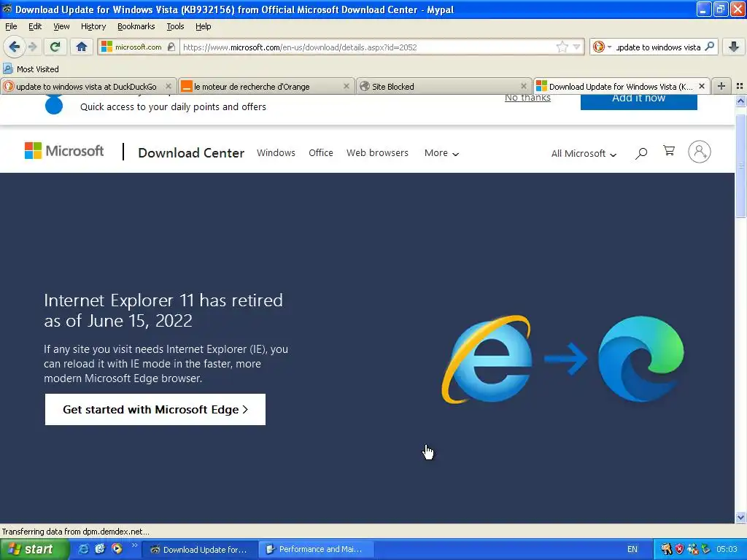Open the Edit menu
Screen dimensions: 747x560
35,26
